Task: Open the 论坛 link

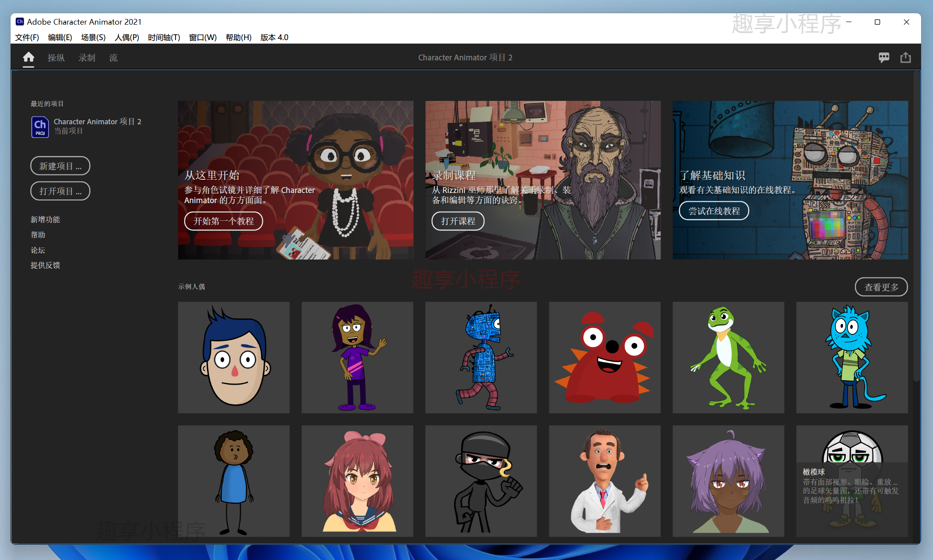Action: 38,250
